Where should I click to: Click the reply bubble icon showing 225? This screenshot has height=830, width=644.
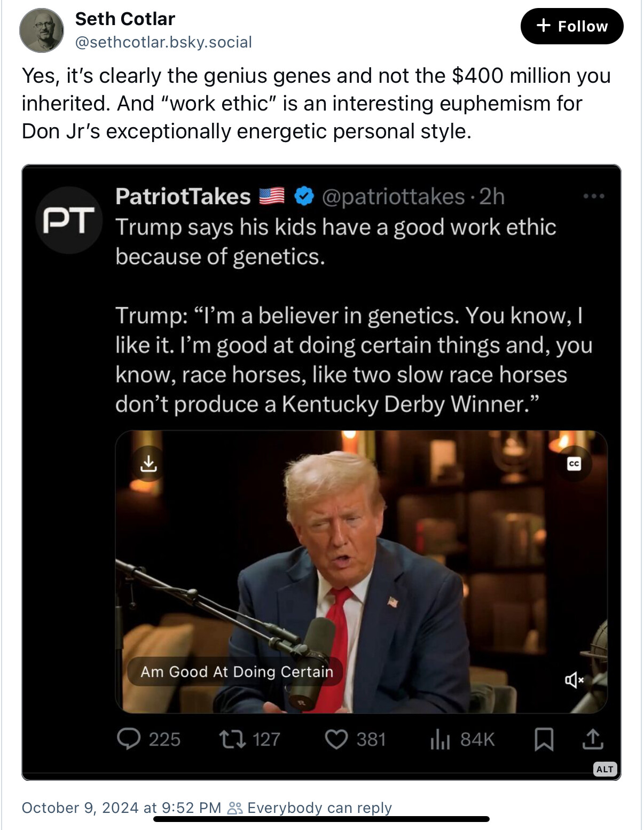click(x=128, y=739)
